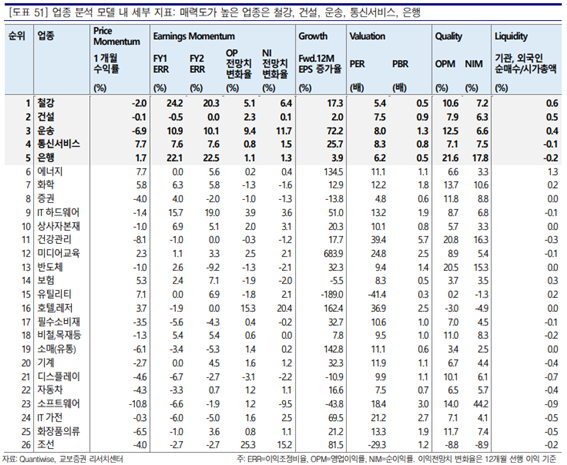The image size is (567, 465).
Task: Select the 기계 row label
Action: pos(46,362)
